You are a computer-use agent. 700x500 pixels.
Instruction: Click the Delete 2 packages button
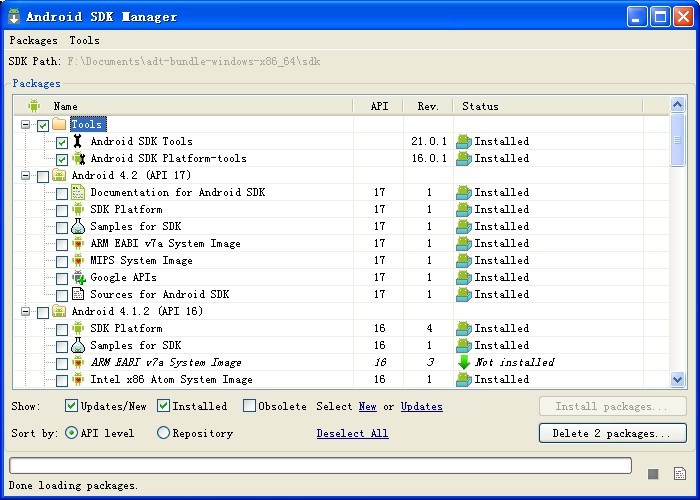click(x=612, y=433)
